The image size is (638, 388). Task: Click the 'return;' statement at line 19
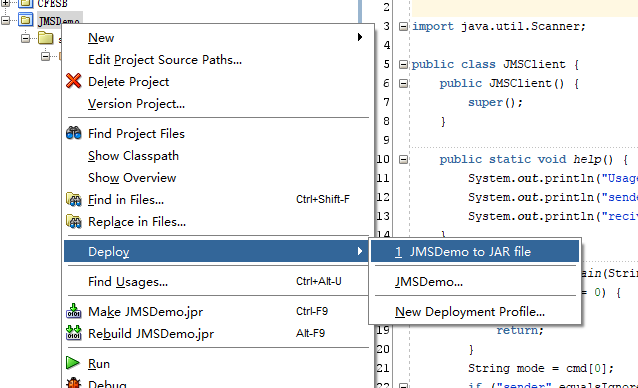[x=520, y=330]
